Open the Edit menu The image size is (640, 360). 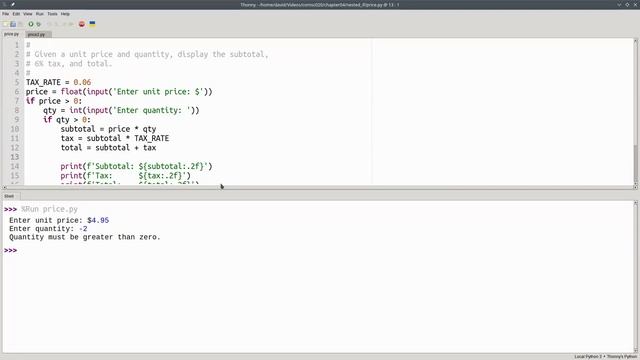16,14
